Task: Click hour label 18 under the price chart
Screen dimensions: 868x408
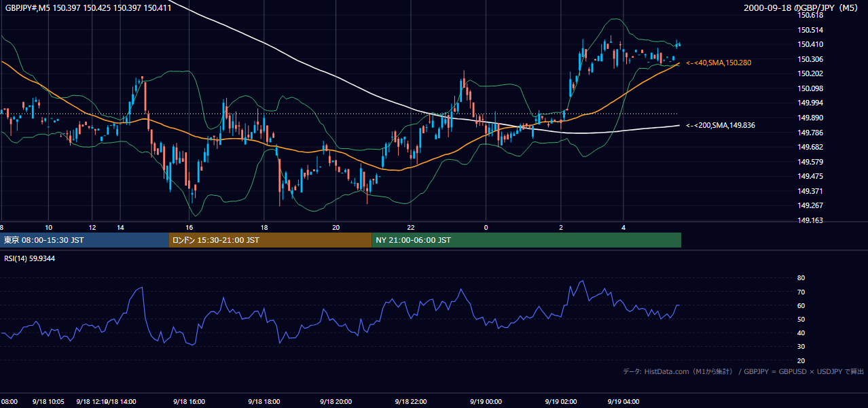Action: [x=264, y=227]
